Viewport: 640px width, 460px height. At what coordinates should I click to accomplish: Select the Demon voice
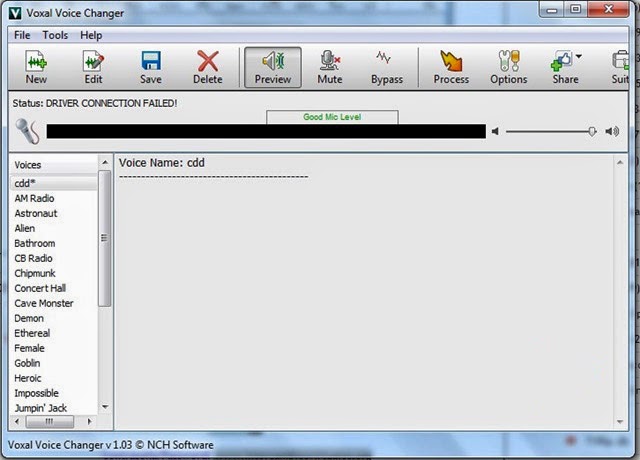[x=54, y=318]
